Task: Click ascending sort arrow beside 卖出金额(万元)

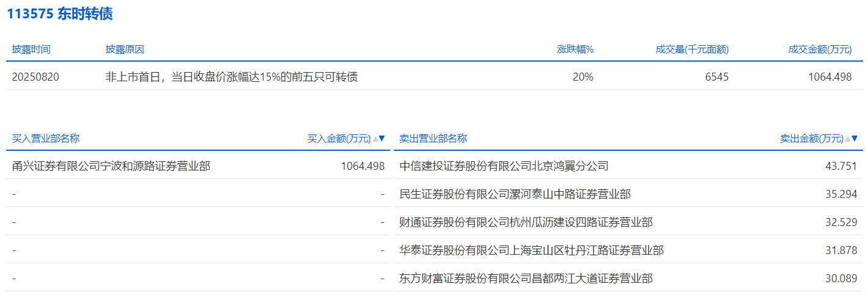Action: [x=847, y=139]
